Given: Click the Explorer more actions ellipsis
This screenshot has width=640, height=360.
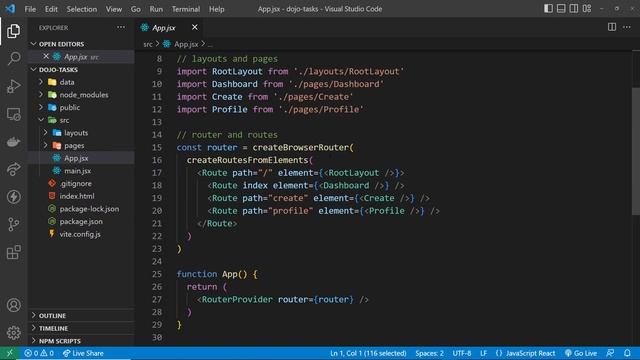Looking at the screenshot, I should pyautogui.click(x=121, y=27).
